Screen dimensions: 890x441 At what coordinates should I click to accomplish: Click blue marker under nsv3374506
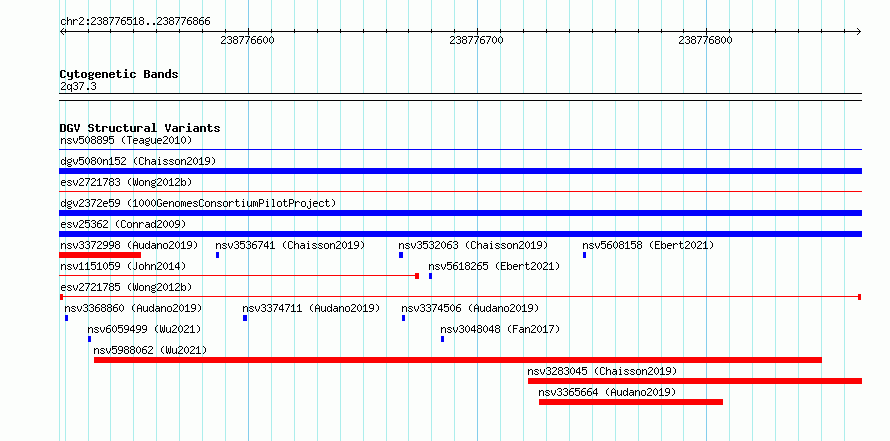404,318
